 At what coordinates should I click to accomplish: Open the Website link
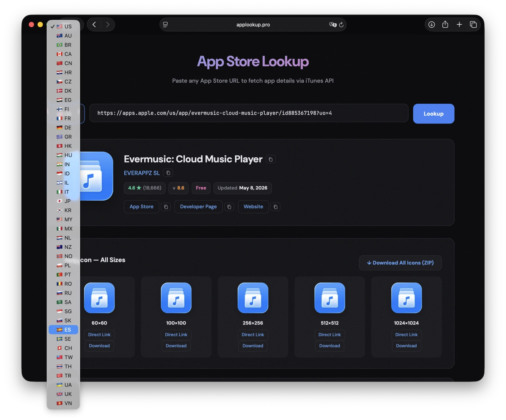(253, 207)
